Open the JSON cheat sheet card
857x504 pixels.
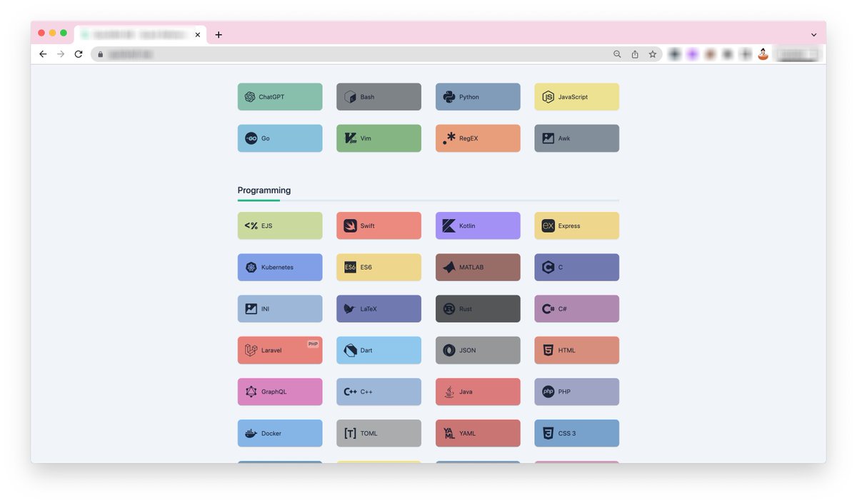[478, 351]
